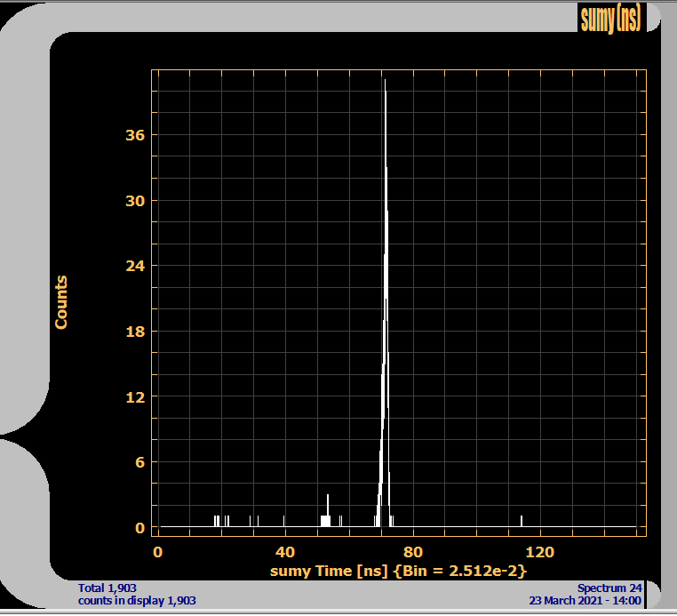Click the 40 tick on the x-axis
The image size is (677, 616).
pyautogui.click(x=285, y=552)
